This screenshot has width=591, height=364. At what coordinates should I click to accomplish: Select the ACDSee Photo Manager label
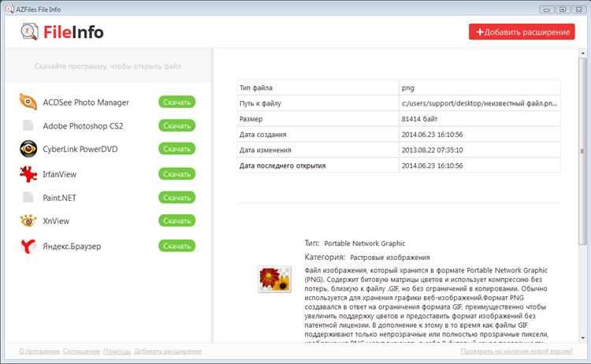(x=86, y=102)
